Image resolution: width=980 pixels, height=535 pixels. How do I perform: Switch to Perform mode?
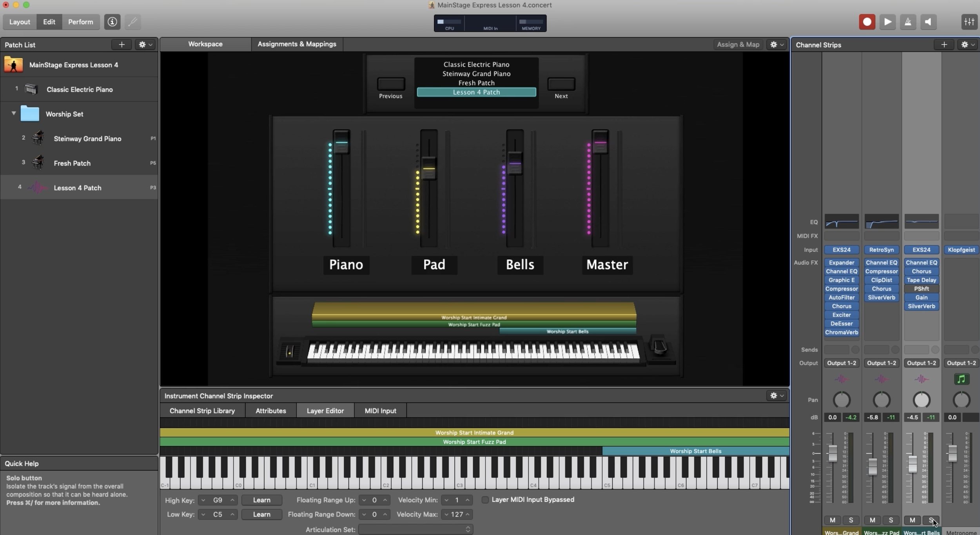click(x=80, y=22)
